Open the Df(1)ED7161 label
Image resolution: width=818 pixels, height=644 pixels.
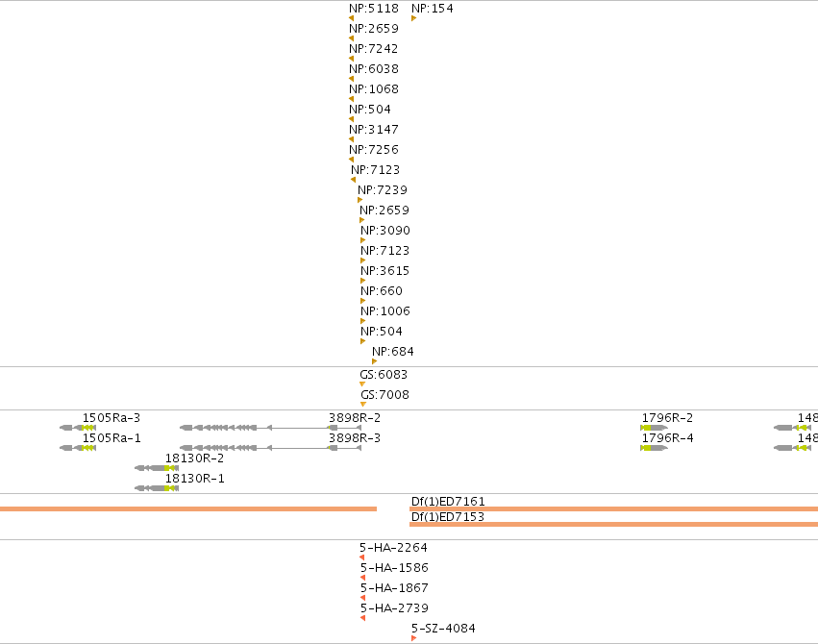pos(448,502)
